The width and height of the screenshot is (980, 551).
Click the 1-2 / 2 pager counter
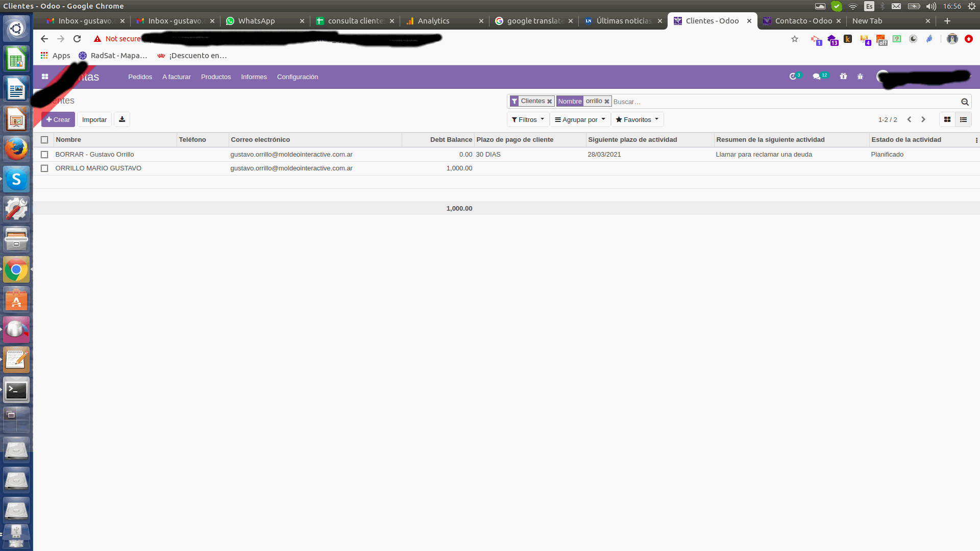click(x=888, y=120)
